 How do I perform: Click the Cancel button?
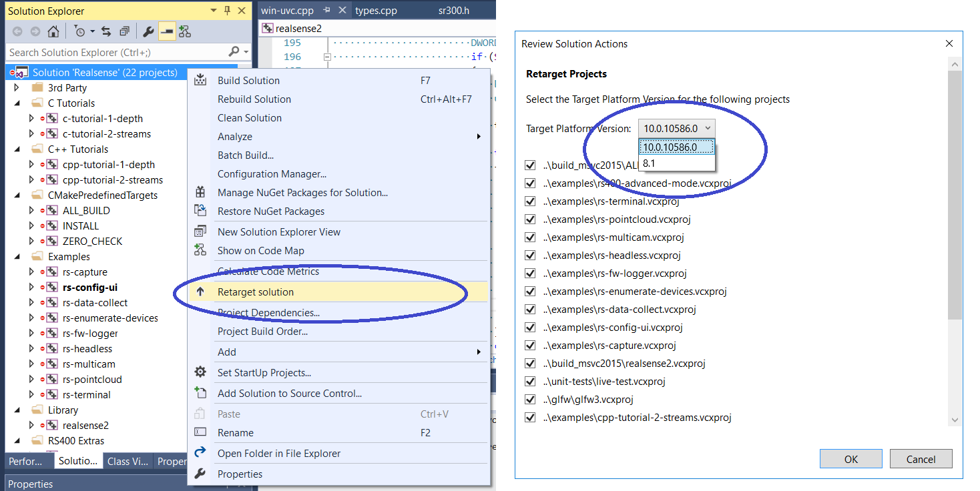pos(921,459)
